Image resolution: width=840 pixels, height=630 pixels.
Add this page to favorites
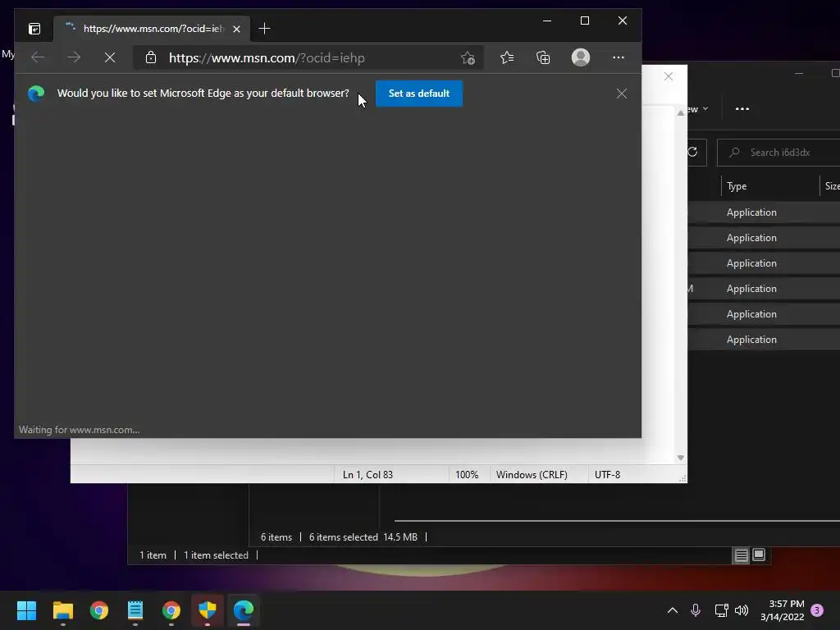pyautogui.click(x=468, y=58)
